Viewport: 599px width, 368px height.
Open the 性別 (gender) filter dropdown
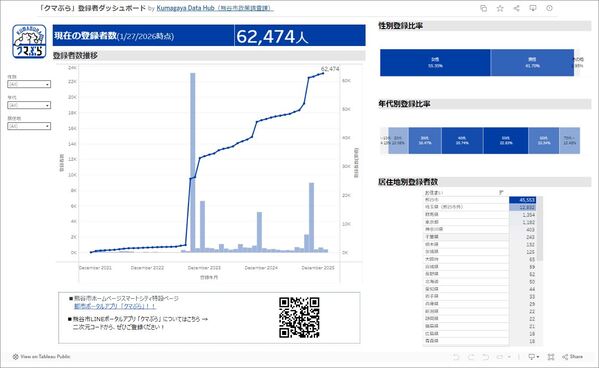[x=29, y=84]
